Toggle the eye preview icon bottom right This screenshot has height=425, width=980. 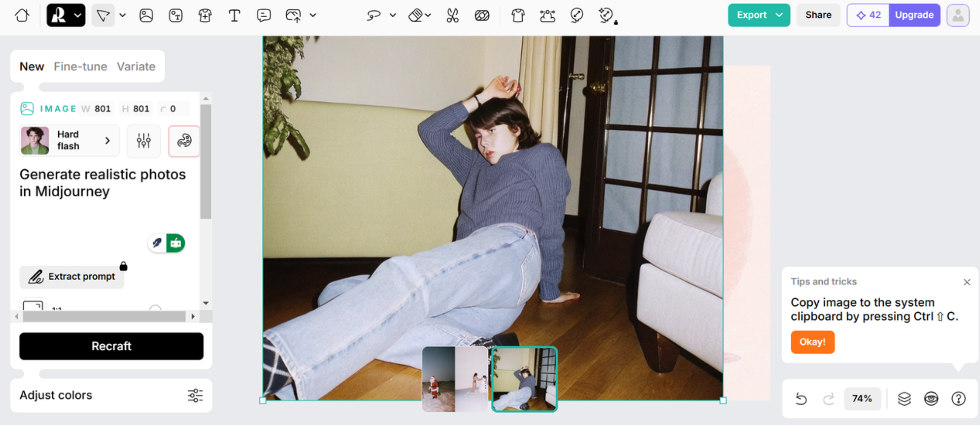point(931,399)
